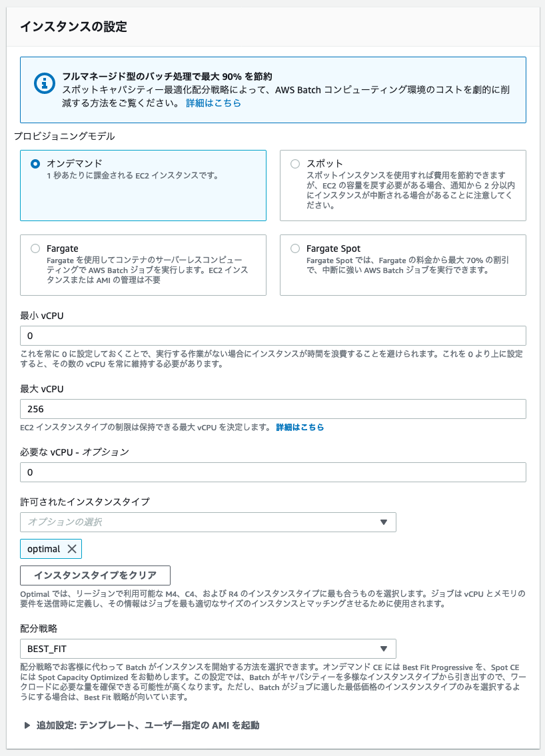Select the オンデマンド radio button
Viewport: 545px width, 756px height.
coord(35,164)
